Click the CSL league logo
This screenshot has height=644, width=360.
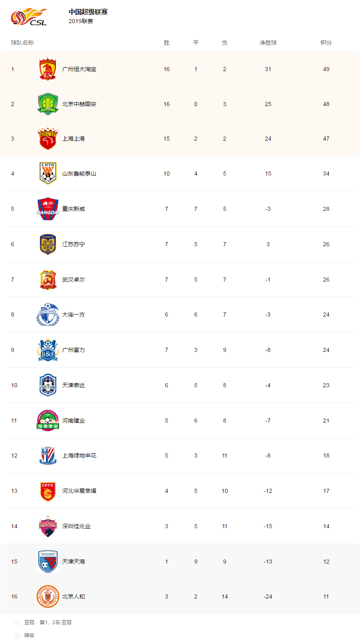29,17
